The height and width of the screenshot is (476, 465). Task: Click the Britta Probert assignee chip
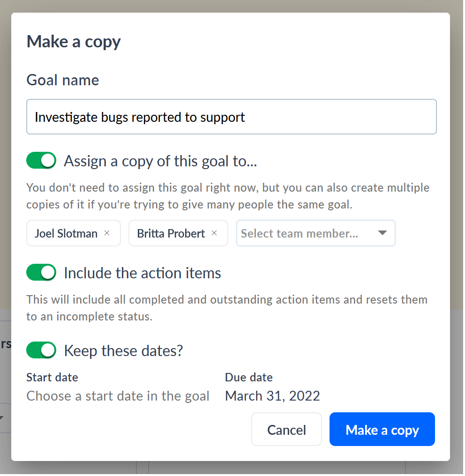coord(171,233)
